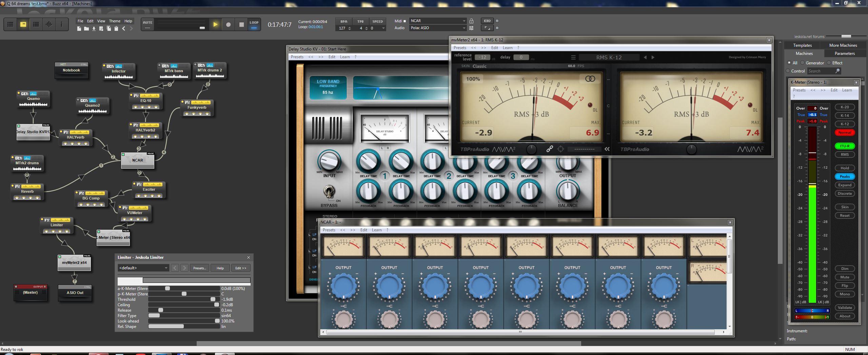Click the TPB stepper arrows
The height and width of the screenshot is (355, 868).
367,28
